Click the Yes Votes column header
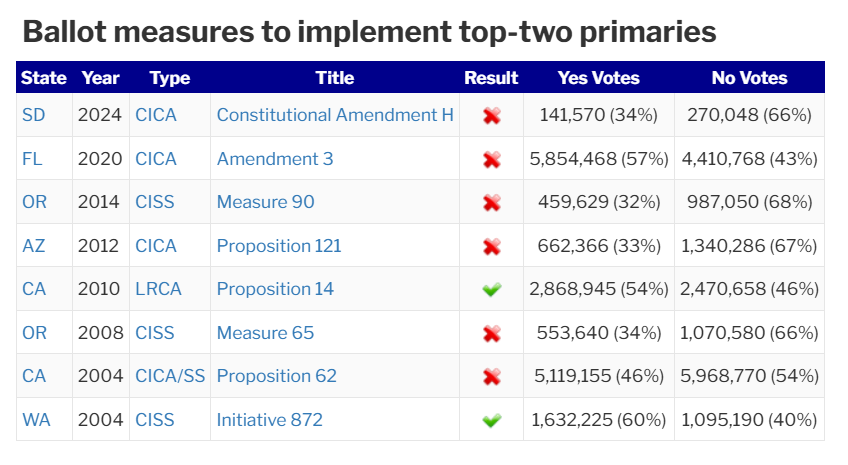This screenshot has width=848, height=465. click(x=598, y=77)
